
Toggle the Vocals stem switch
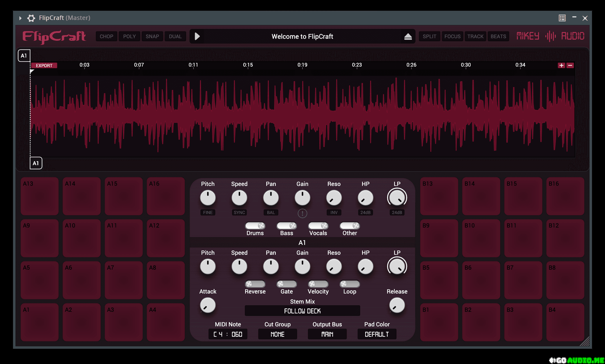point(318,226)
